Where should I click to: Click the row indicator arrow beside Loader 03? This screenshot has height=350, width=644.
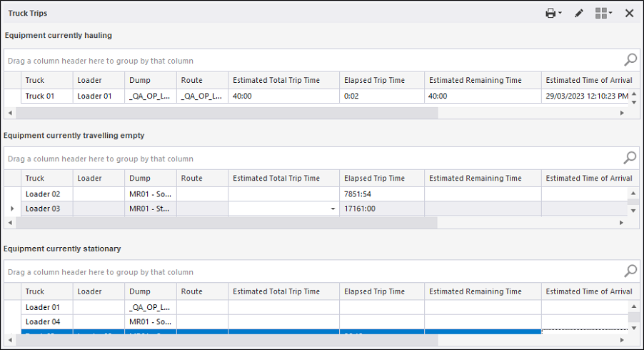click(x=12, y=209)
